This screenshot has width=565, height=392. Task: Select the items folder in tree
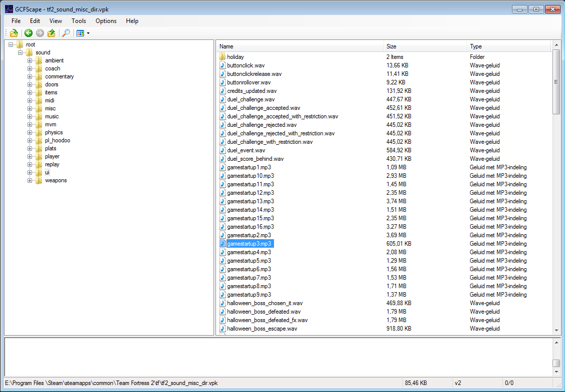point(51,92)
